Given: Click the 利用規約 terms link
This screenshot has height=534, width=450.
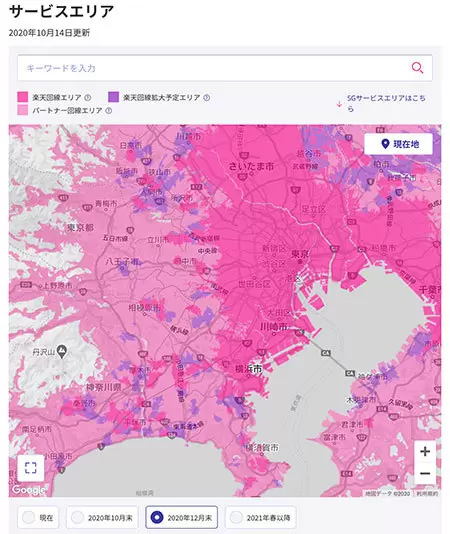Looking at the screenshot, I should [x=427, y=493].
